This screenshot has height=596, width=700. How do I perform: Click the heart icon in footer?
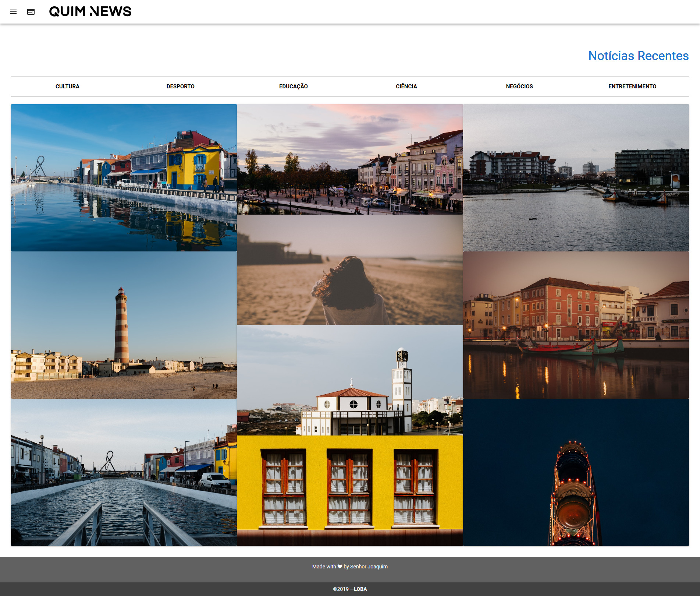tap(340, 567)
